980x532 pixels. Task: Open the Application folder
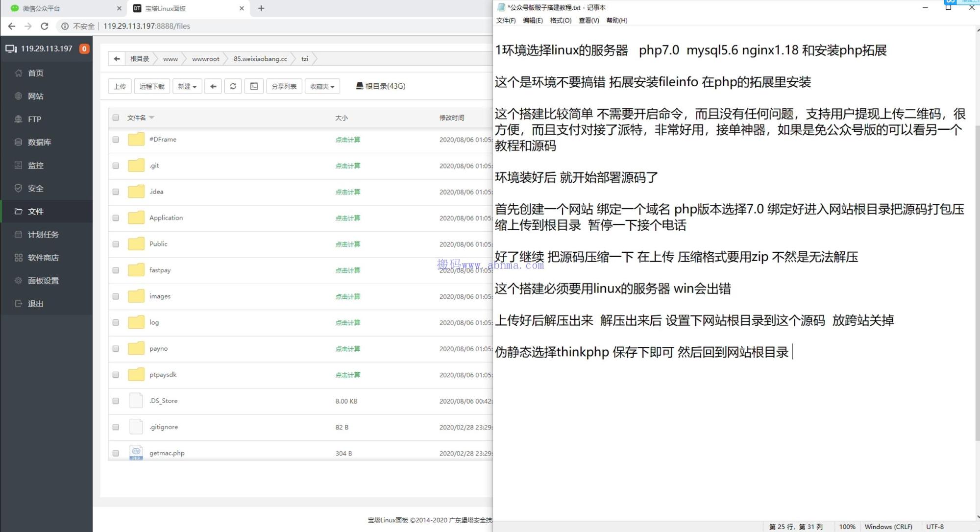point(166,218)
